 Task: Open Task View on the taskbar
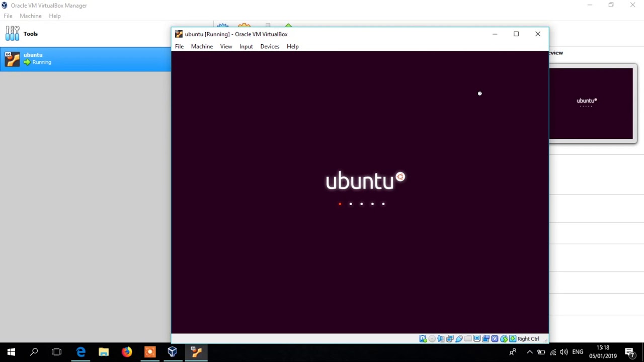click(x=56, y=352)
